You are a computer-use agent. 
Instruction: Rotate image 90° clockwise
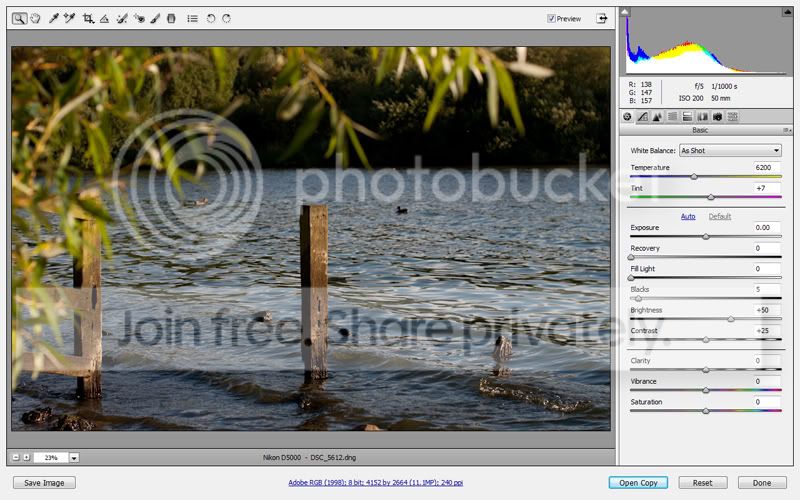pyautogui.click(x=226, y=18)
